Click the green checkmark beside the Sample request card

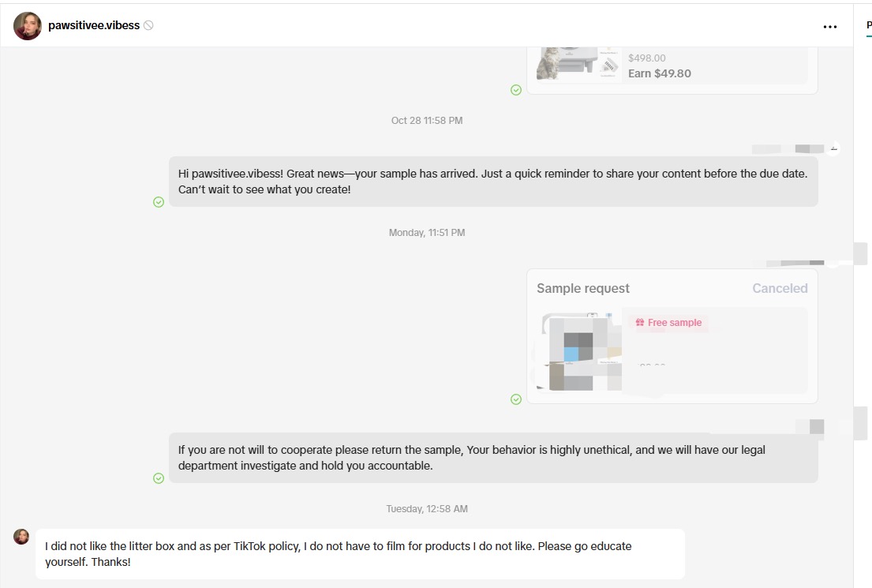coord(516,399)
